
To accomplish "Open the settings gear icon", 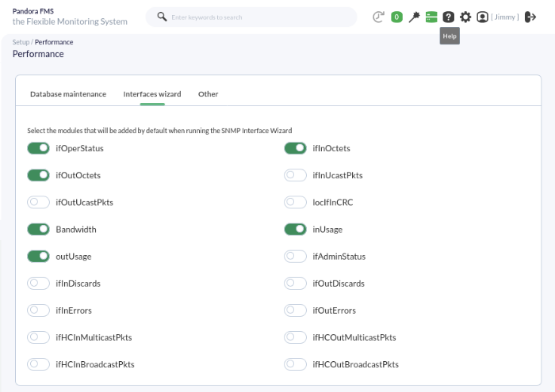I will [x=465, y=17].
